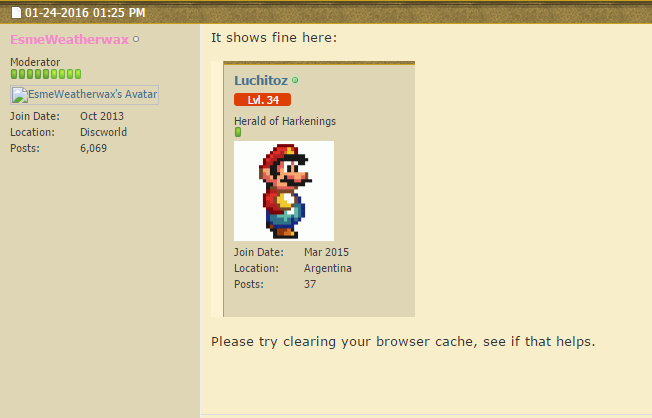The image size is (652, 418).
Task: Click the Mario avatar thumbnail
Action: click(x=284, y=191)
